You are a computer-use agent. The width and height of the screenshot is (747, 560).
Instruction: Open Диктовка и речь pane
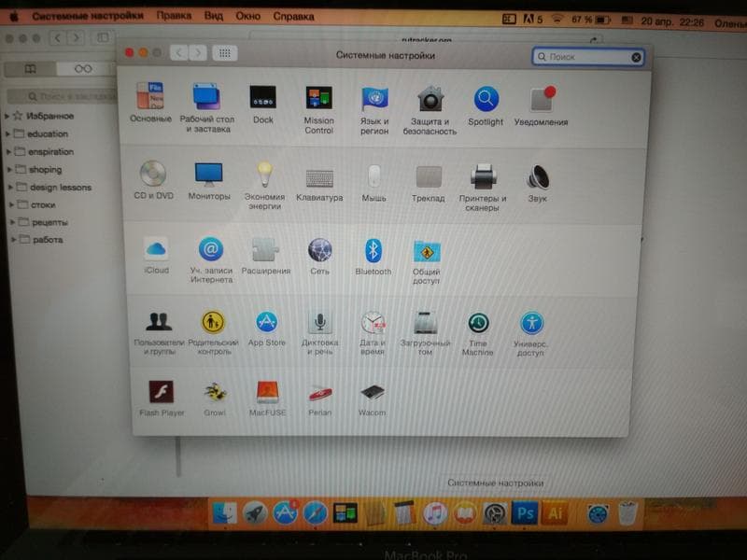(319, 333)
